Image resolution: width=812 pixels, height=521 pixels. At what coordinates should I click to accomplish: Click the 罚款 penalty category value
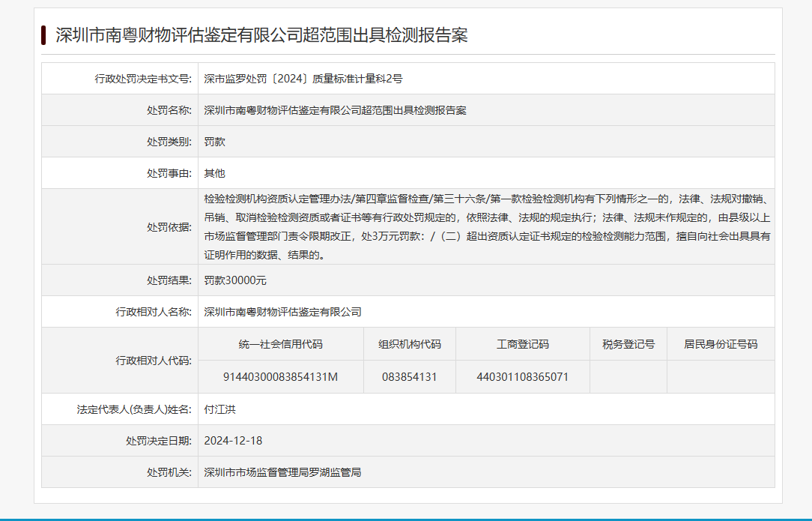tap(214, 142)
